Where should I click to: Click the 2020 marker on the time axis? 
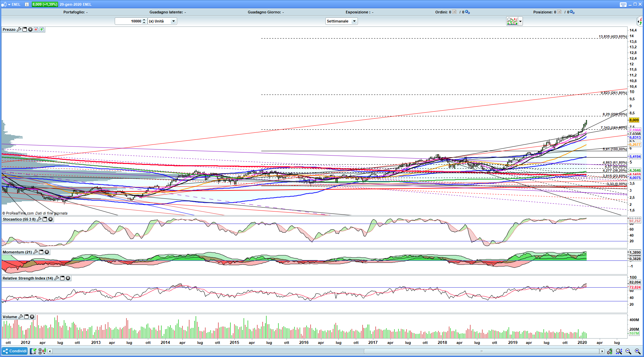(x=582, y=343)
